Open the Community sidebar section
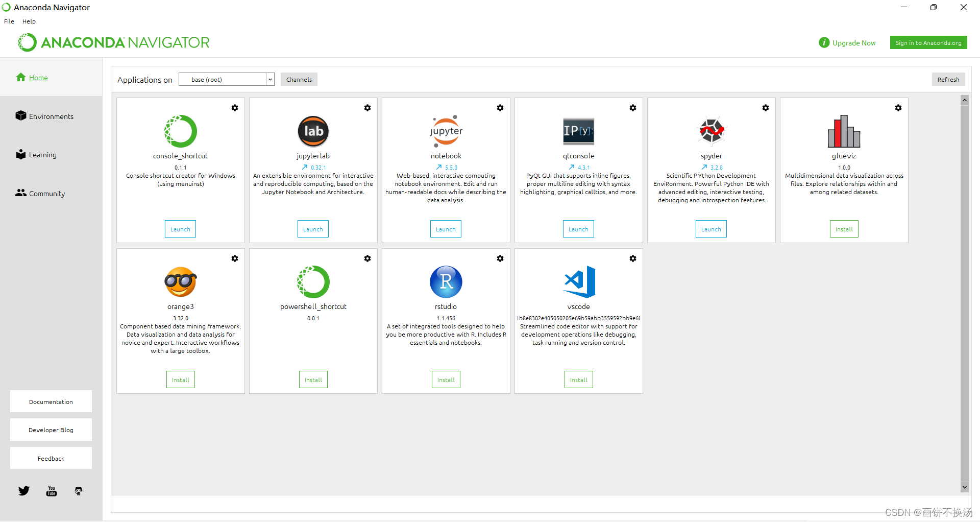Viewport: 980px width, 522px height. (46, 193)
